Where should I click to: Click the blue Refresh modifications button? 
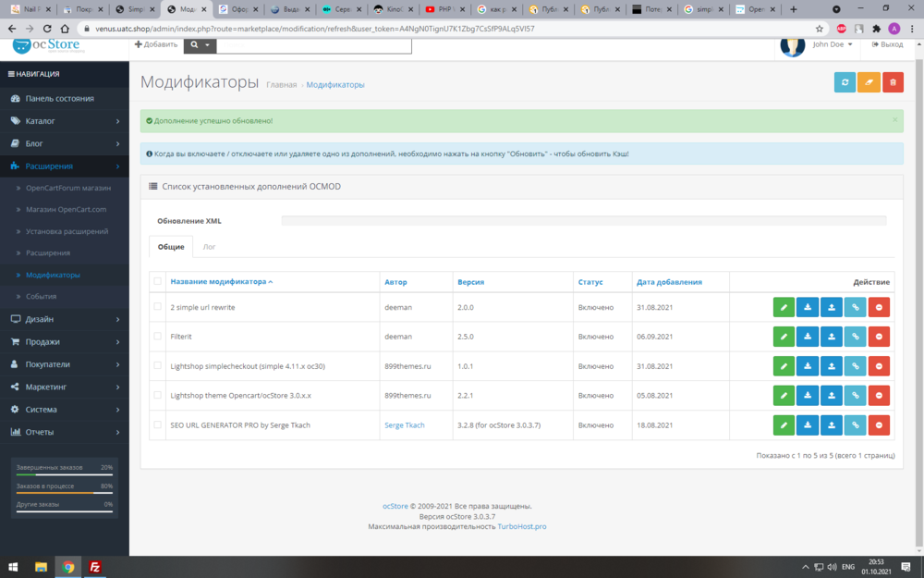845,82
